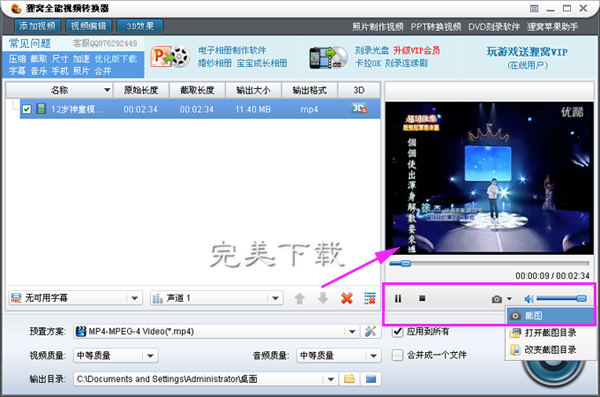Delete selected file with red X
The height and width of the screenshot is (397, 600).
[347, 298]
